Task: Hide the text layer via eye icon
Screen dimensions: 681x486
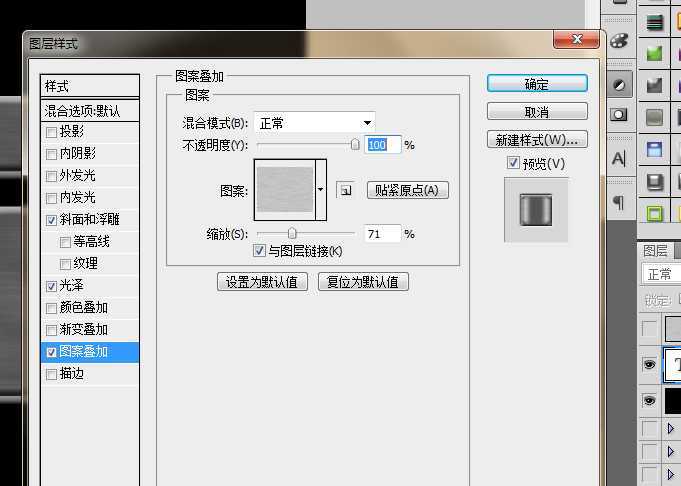Action: [649, 364]
